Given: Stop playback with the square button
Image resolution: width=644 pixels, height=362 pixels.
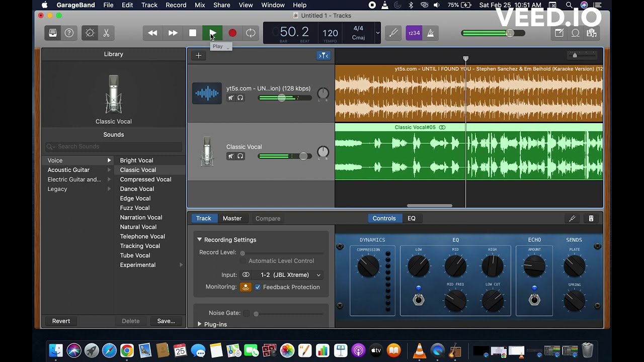Looking at the screenshot, I should (x=193, y=33).
